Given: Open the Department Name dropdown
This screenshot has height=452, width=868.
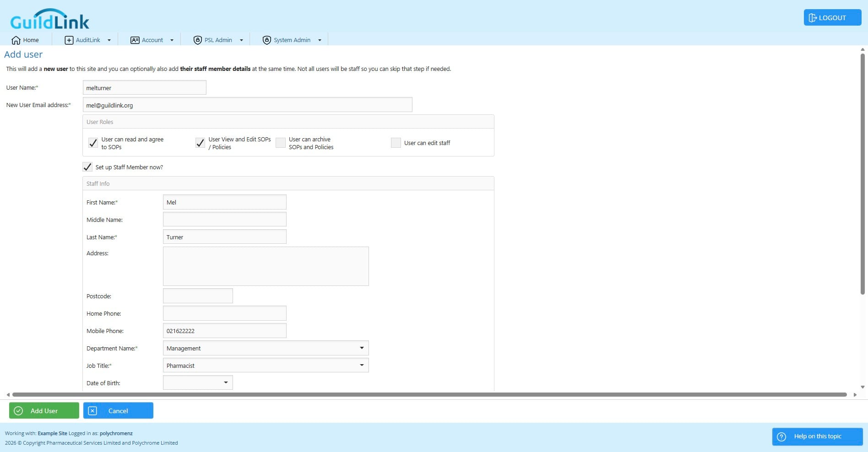Looking at the screenshot, I should [x=362, y=348].
